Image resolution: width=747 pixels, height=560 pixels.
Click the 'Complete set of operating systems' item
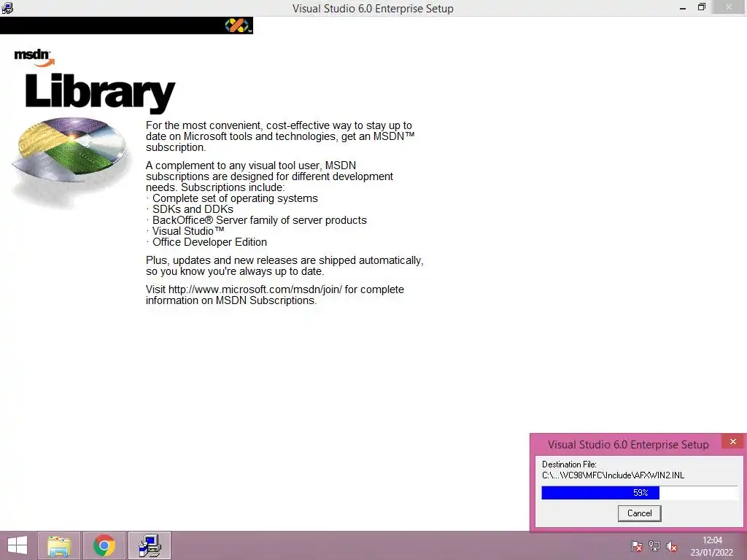(235, 198)
